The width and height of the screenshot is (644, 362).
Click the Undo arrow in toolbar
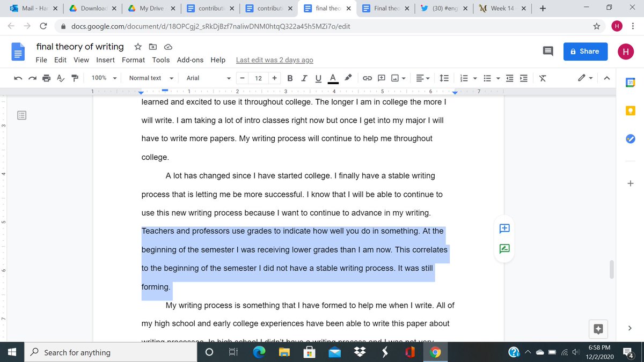[18, 78]
